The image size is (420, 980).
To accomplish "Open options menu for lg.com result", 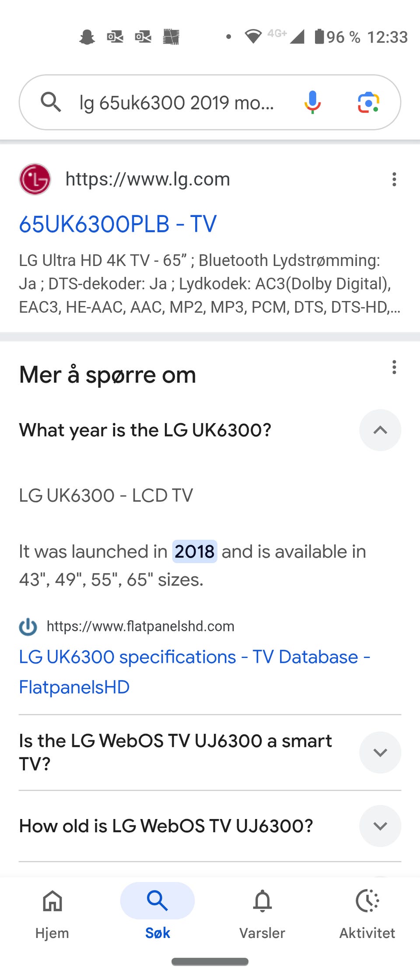I will [x=394, y=179].
